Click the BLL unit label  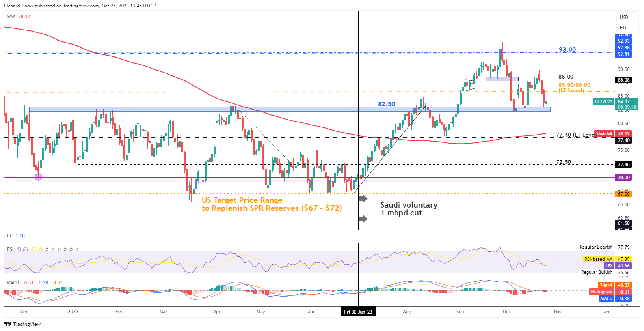point(624,28)
